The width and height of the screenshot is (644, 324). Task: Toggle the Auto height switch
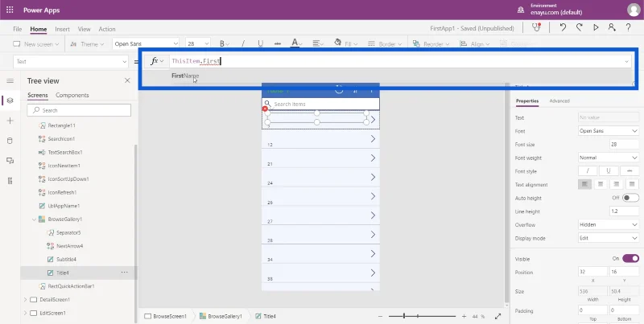point(630,198)
